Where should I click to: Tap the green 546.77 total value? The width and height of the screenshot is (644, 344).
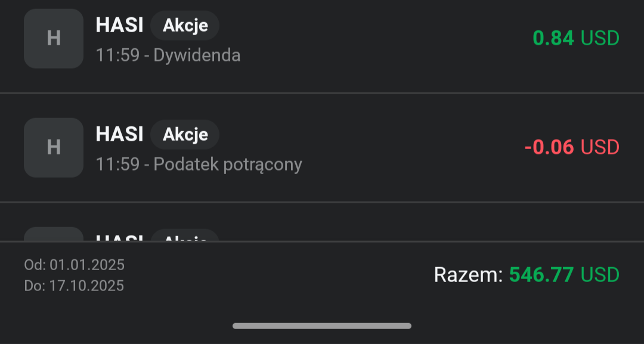tap(541, 275)
